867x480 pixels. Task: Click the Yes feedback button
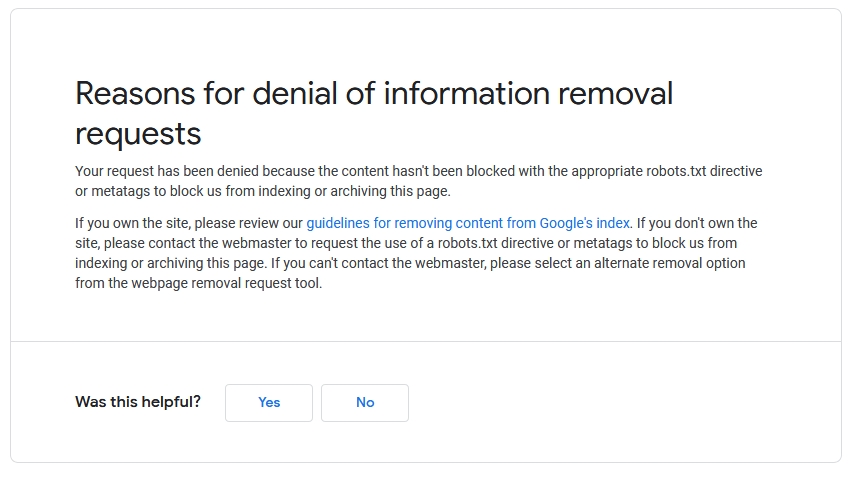tap(269, 403)
